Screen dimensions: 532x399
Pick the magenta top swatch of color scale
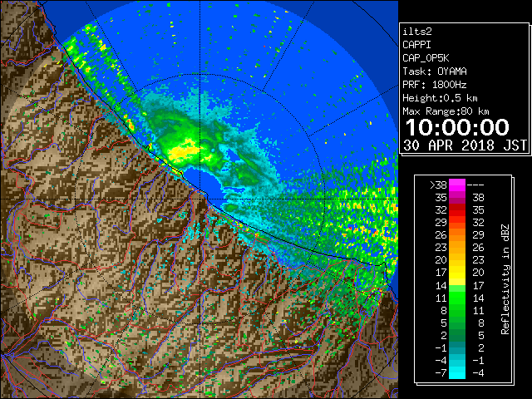click(x=457, y=185)
